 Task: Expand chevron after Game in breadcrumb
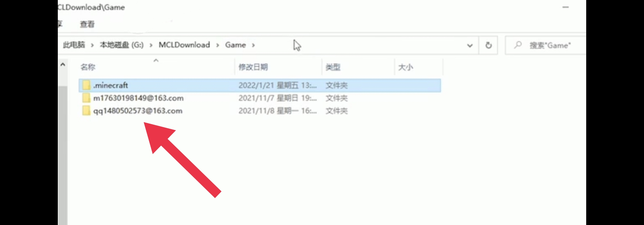(253, 45)
